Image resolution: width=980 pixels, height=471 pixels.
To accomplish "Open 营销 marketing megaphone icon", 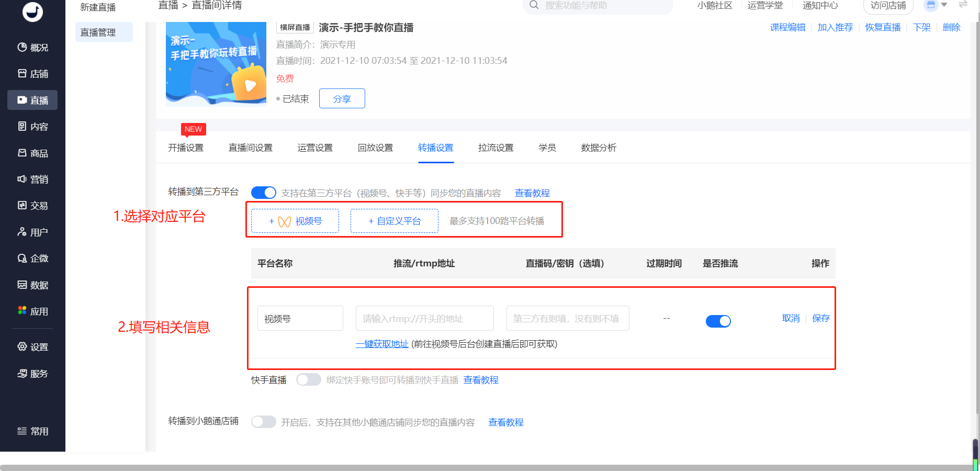I will [22, 180].
